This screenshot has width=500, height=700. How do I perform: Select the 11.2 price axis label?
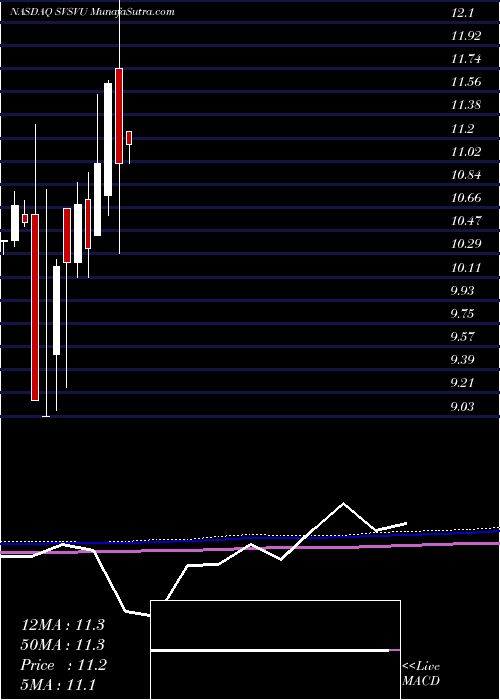[x=462, y=129]
